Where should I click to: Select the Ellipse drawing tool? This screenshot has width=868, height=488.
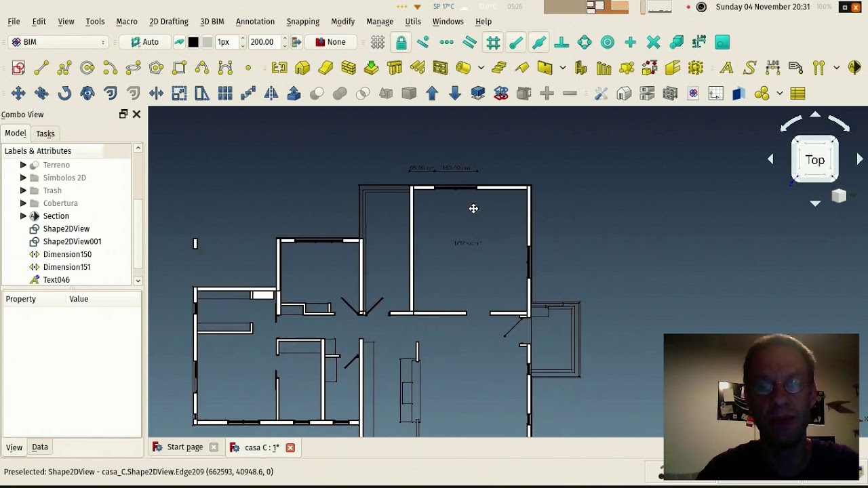pos(134,68)
